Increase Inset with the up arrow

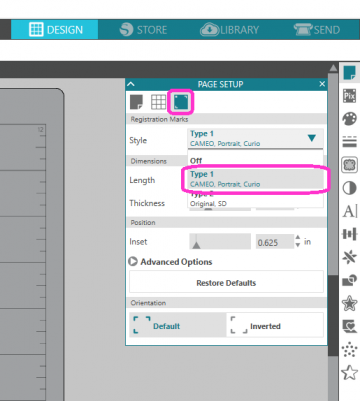click(x=298, y=238)
